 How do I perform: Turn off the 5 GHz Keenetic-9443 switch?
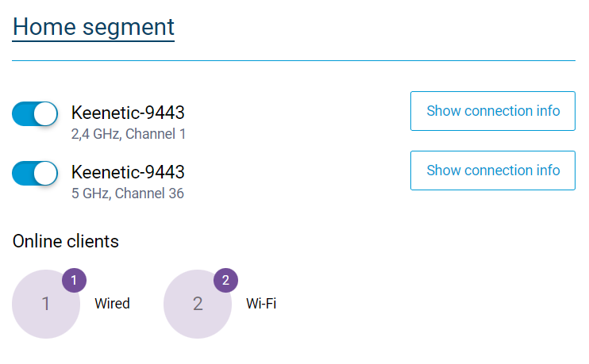tap(35, 173)
